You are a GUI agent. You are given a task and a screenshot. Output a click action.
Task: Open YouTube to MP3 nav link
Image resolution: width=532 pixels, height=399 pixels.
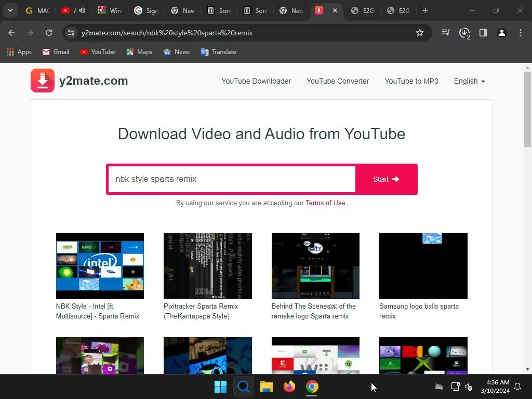pyautogui.click(x=411, y=81)
